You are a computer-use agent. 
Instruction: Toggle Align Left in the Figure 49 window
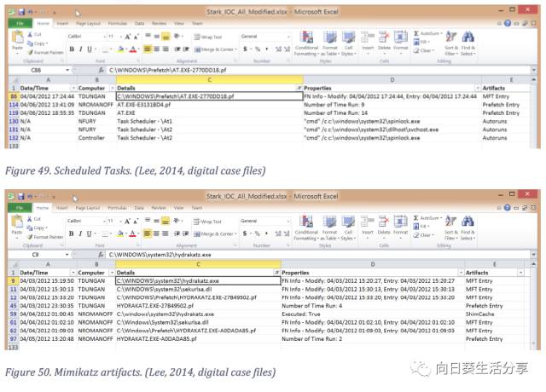(x=148, y=49)
